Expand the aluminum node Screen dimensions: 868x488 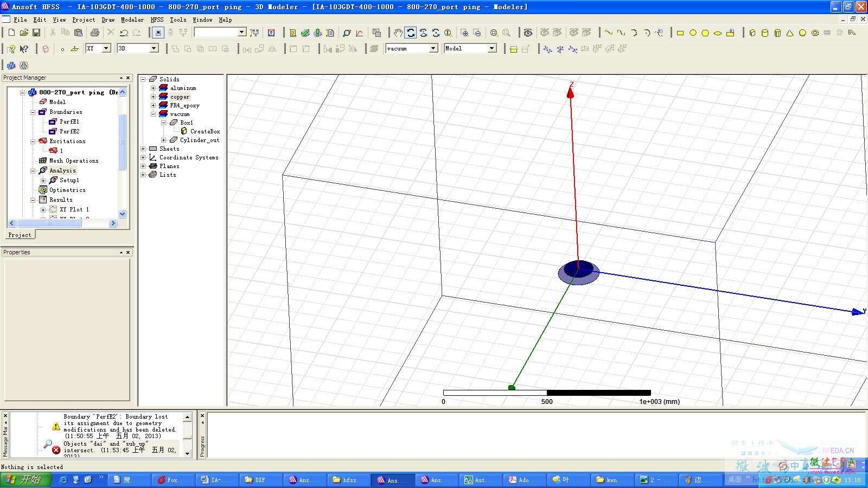[x=154, y=88]
